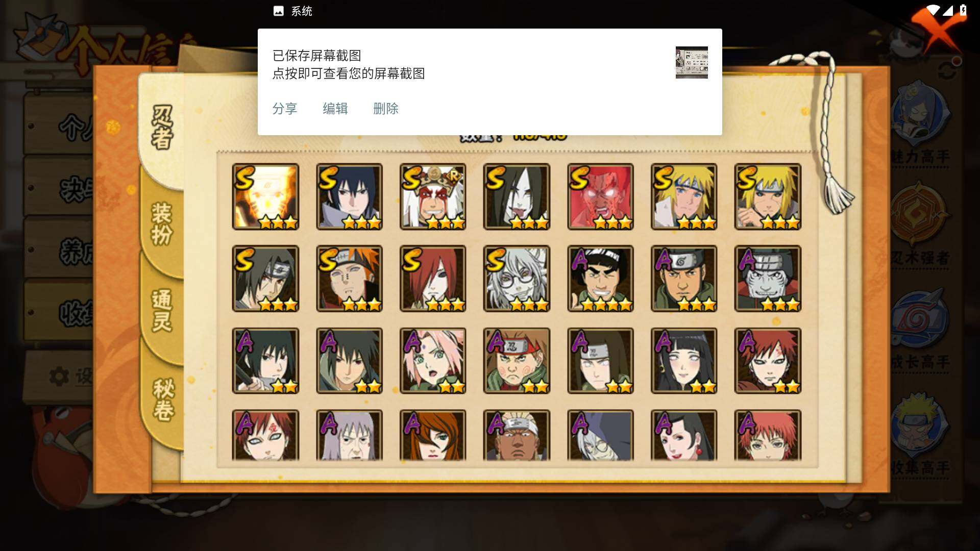Select the S-rank Orochimaru ninja portrait

point(517,197)
